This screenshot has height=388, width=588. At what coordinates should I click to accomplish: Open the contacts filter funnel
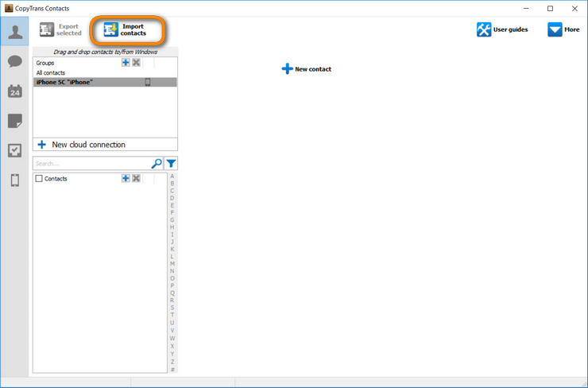[x=171, y=164]
